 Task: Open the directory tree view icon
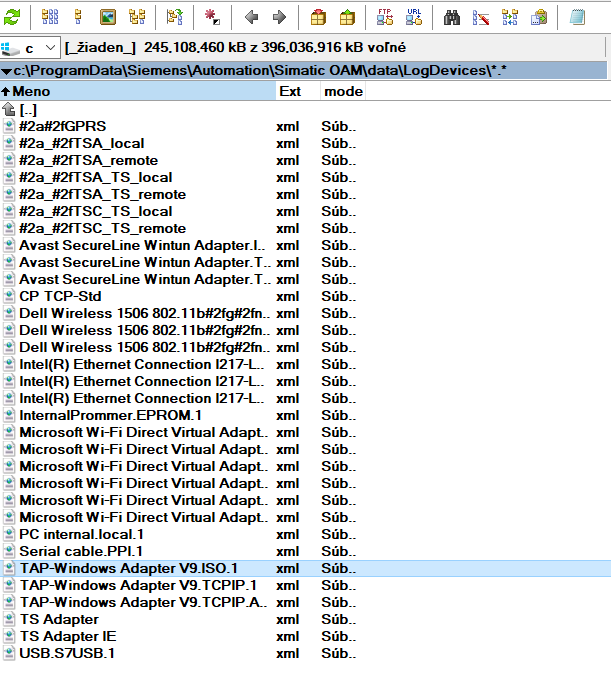coord(137,17)
